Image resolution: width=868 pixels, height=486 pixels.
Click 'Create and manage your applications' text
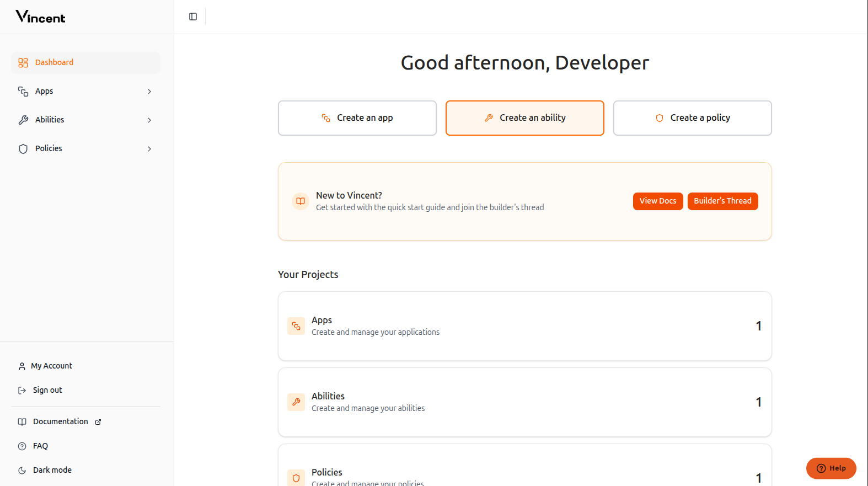tap(376, 333)
